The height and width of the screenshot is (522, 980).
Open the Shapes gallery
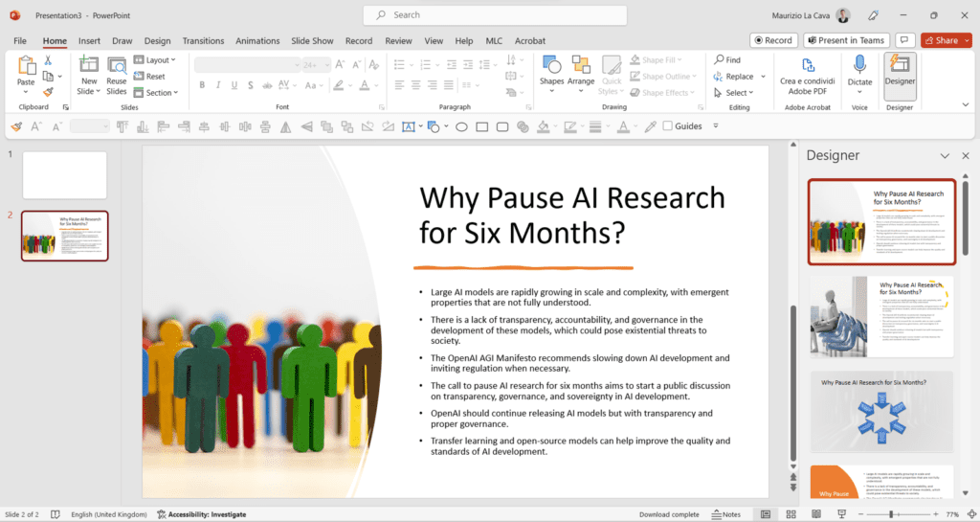click(551, 75)
